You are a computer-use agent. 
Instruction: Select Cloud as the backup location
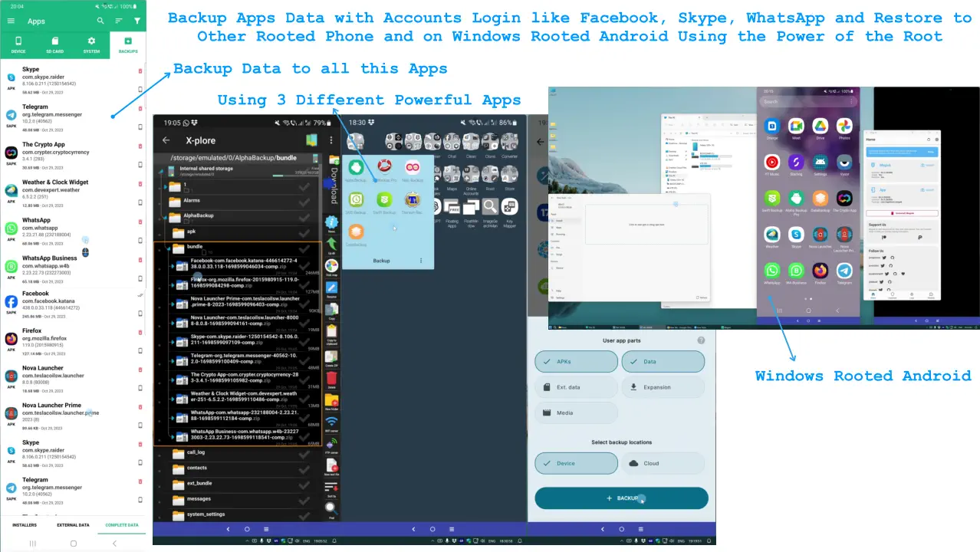(x=663, y=463)
